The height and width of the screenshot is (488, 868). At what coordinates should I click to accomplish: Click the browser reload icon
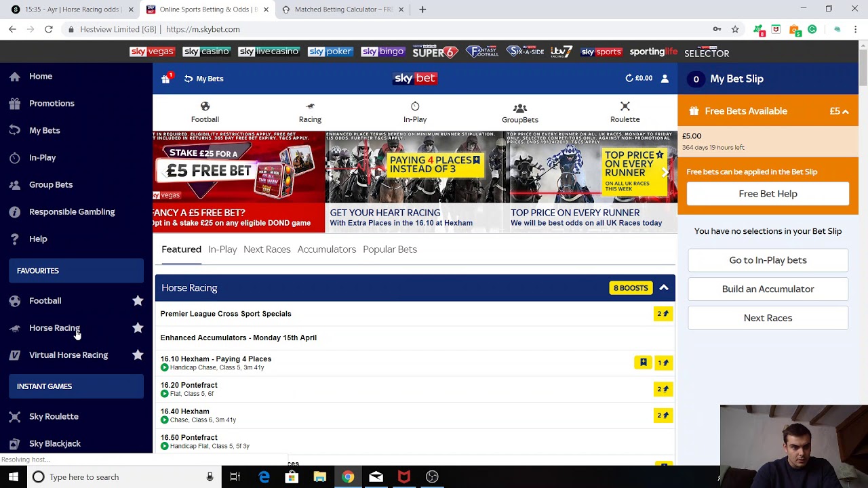click(x=49, y=29)
